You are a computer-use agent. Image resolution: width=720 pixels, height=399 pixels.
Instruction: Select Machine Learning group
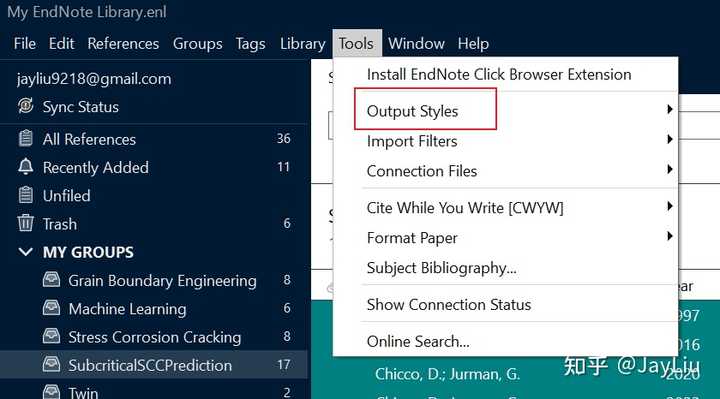point(154,309)
